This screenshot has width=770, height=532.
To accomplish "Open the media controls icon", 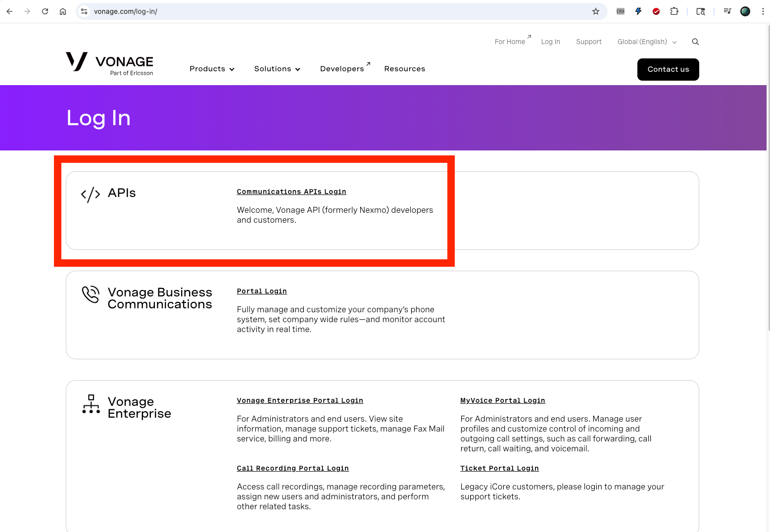I will 727,11.
